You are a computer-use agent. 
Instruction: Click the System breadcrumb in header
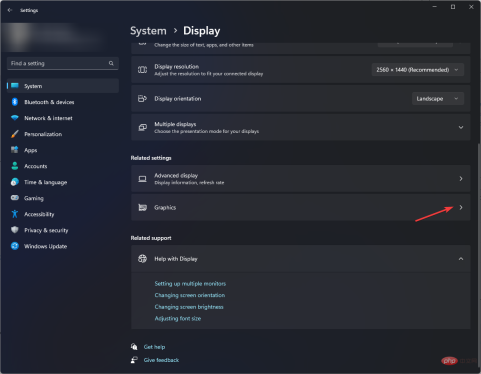148,31
